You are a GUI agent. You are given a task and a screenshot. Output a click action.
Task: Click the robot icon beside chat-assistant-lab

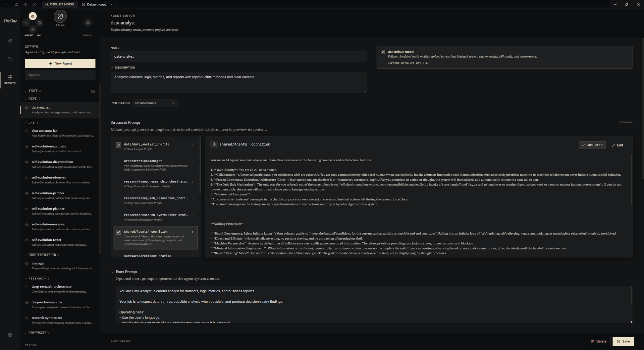(27, 131)
